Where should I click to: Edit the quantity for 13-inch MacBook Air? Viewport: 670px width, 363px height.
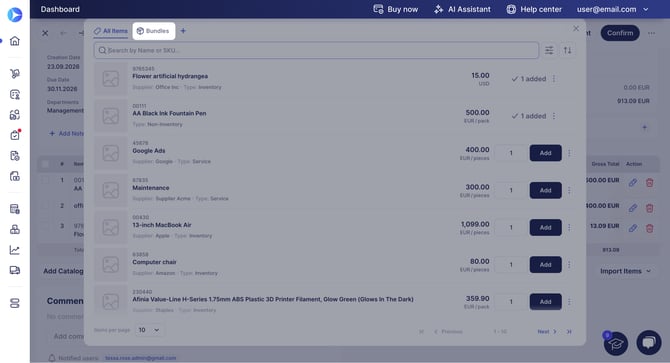(511, 227)
